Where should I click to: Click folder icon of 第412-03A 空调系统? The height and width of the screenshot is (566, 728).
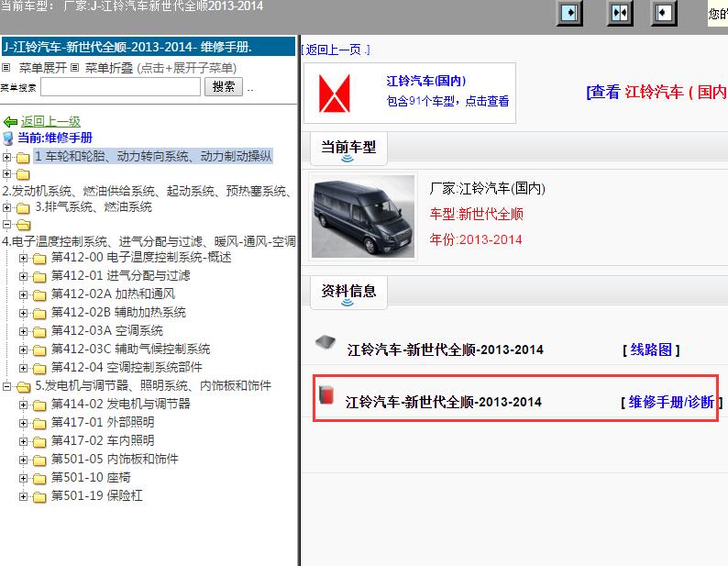39,332
